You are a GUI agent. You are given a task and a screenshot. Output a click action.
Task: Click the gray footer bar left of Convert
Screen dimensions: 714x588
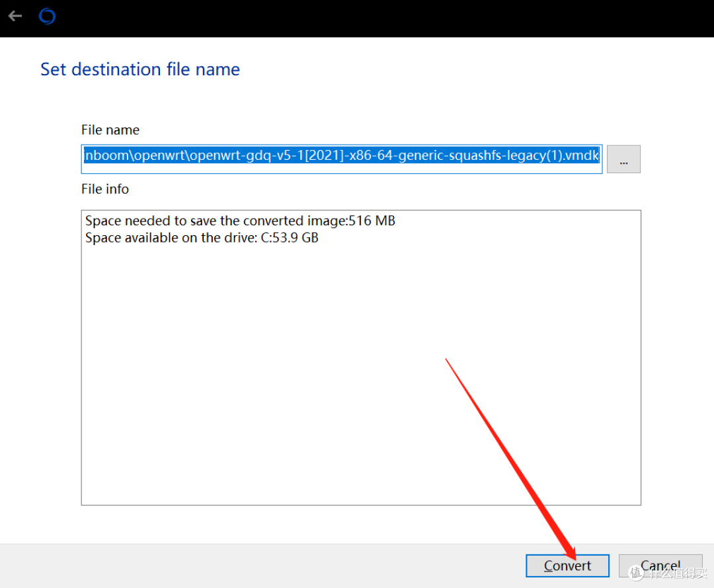(264, 566)
